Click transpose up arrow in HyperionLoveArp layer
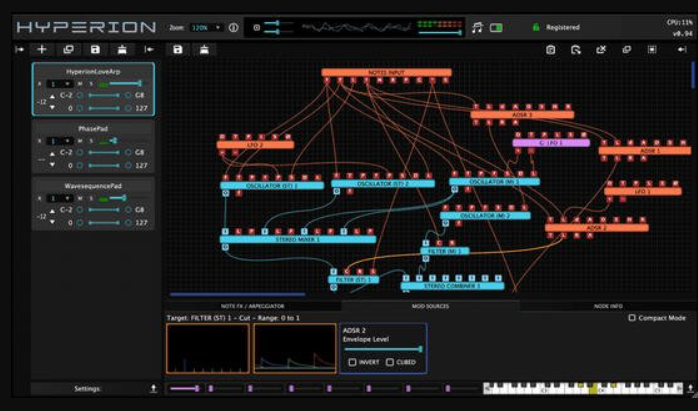Screen dimensions: 698x411 click(x=53, y=96)
